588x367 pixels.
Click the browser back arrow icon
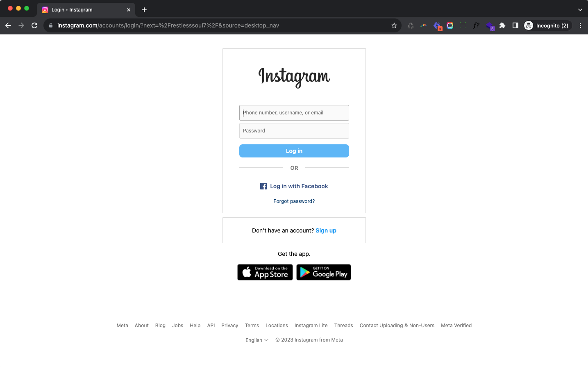click(x=8, y=25)
